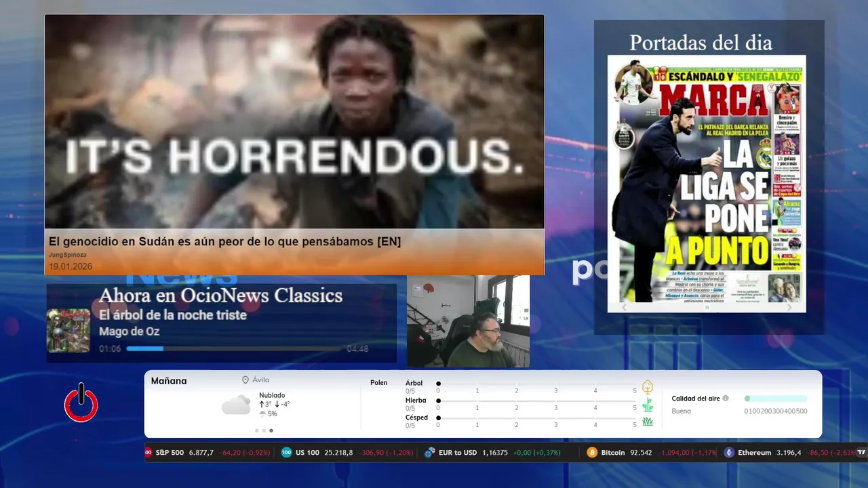Click the 'Ávila' location label
This screenshot has height=488, width=868.
pos(260,380)
